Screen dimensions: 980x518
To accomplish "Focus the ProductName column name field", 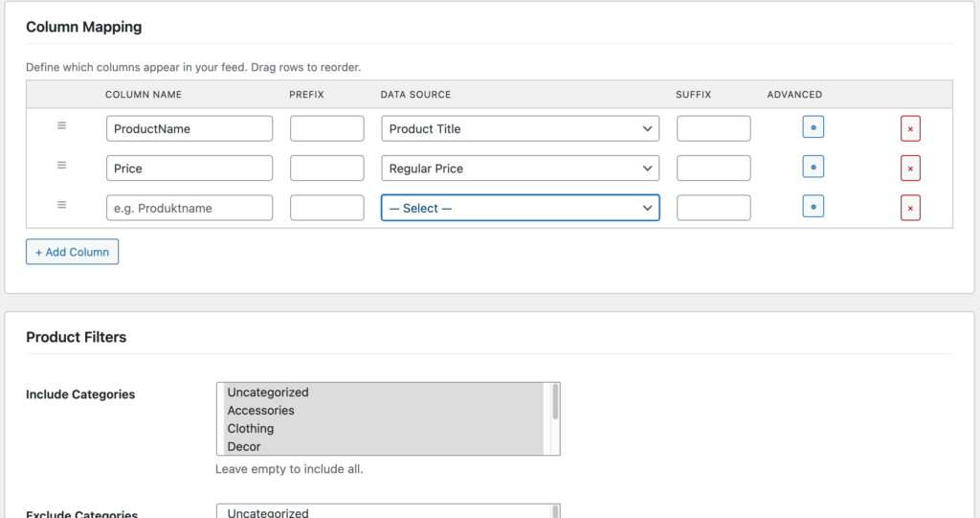I will coord(189,129).
